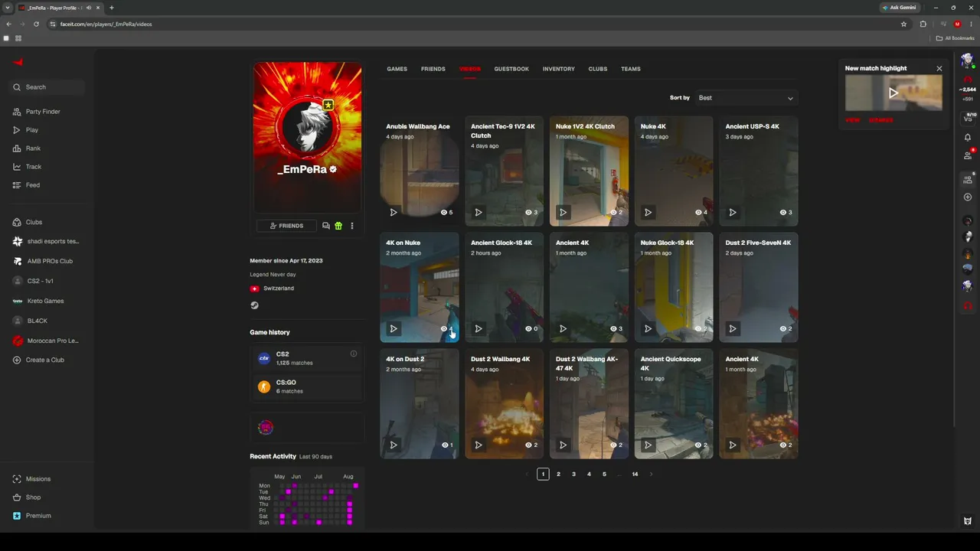Open the Nuke 4K video thumbnail
The height and width of the screenshot is (551, 980).
pyautogui.click(x=674, y=171)
